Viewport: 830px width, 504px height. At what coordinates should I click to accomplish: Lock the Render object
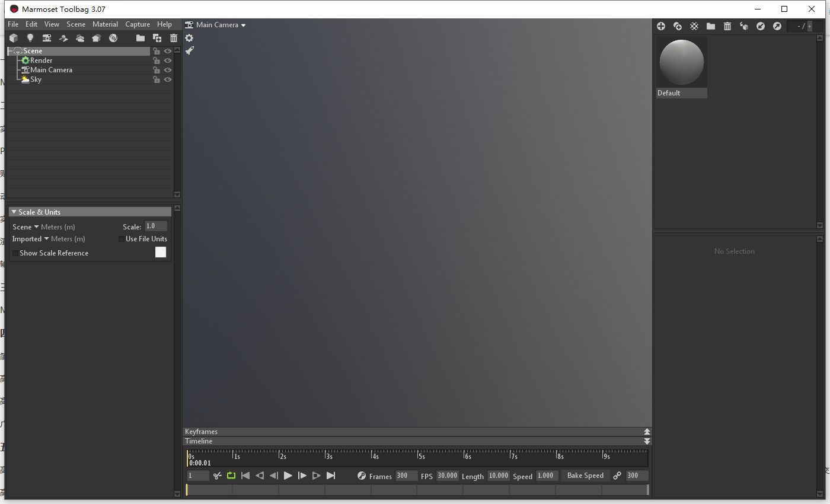pyautogui.click(x=157, y=60)
